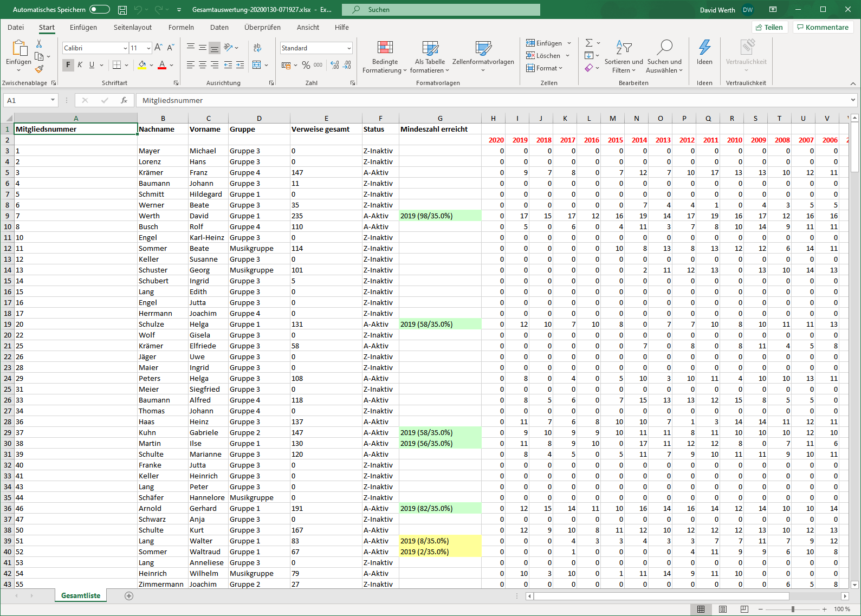The width and height of the screenshot is (861, 616).
Task: Click the center align icon
Action: point(202,65)
